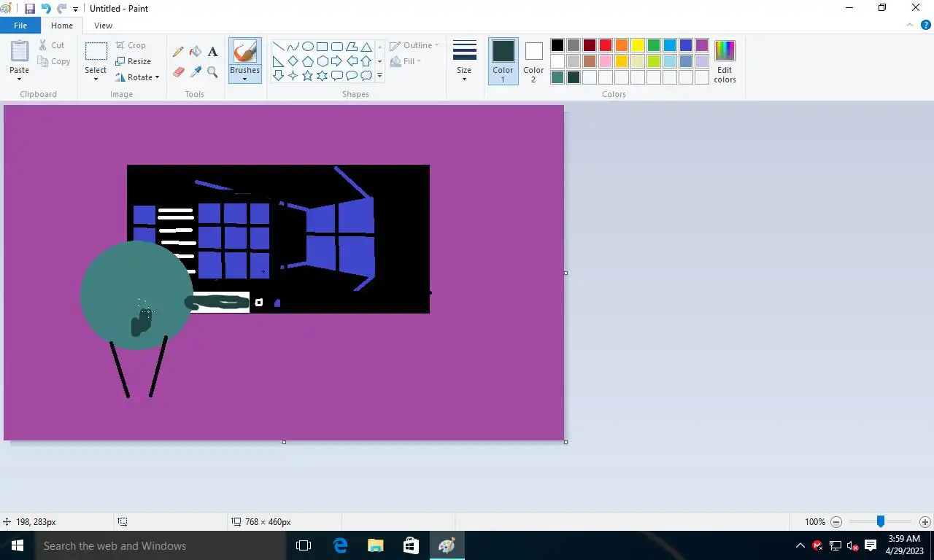Click the Search the web and Windows box
The width and height of the screenshot is (934, 560).
pyautogui.click(x=161, y=545)
